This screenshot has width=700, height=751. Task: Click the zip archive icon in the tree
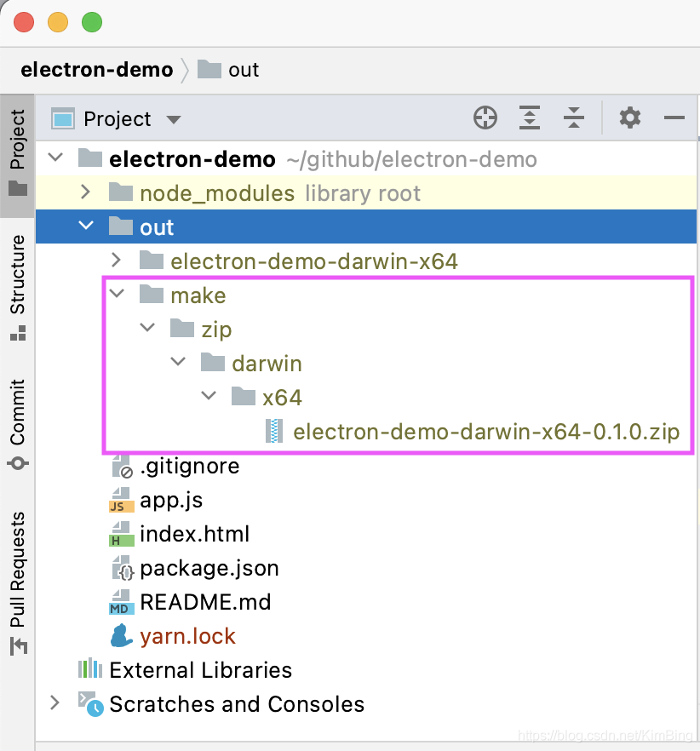(x=273, y=432)
